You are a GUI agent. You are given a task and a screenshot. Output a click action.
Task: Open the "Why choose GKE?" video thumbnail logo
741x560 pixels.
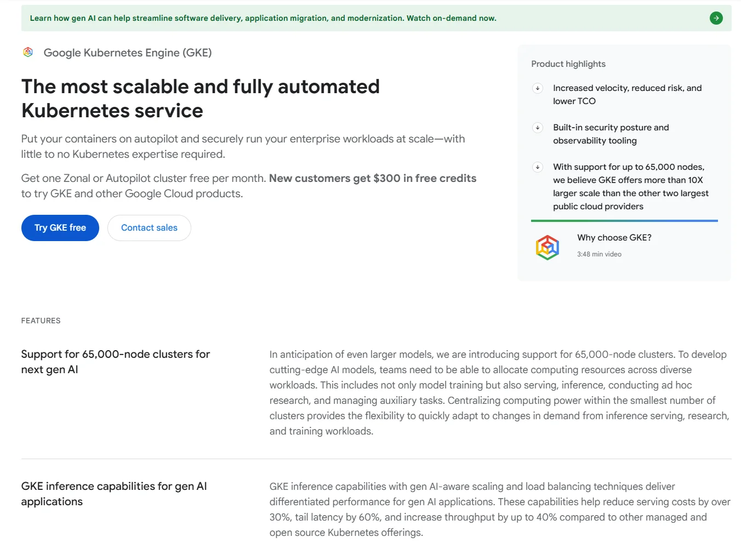[547, 248]
